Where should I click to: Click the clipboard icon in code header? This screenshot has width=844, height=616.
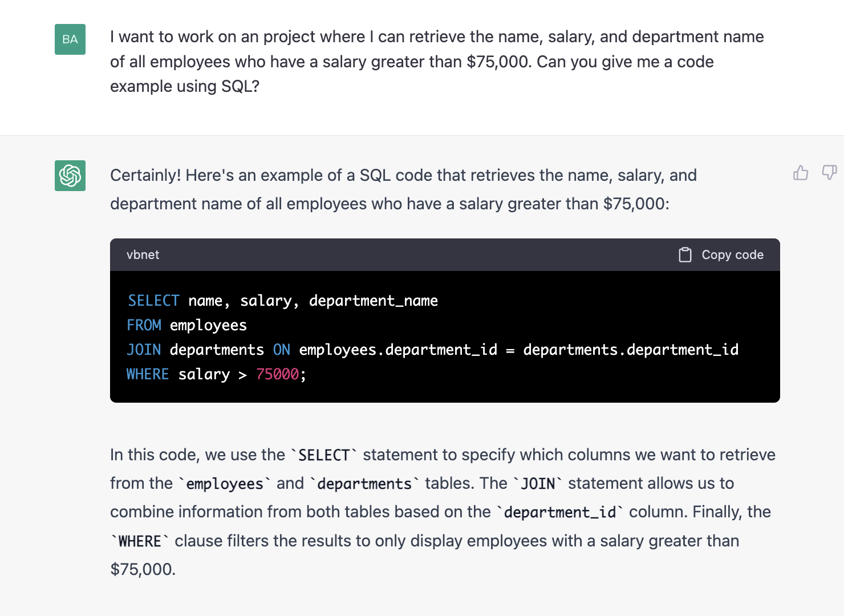point(685,255)
